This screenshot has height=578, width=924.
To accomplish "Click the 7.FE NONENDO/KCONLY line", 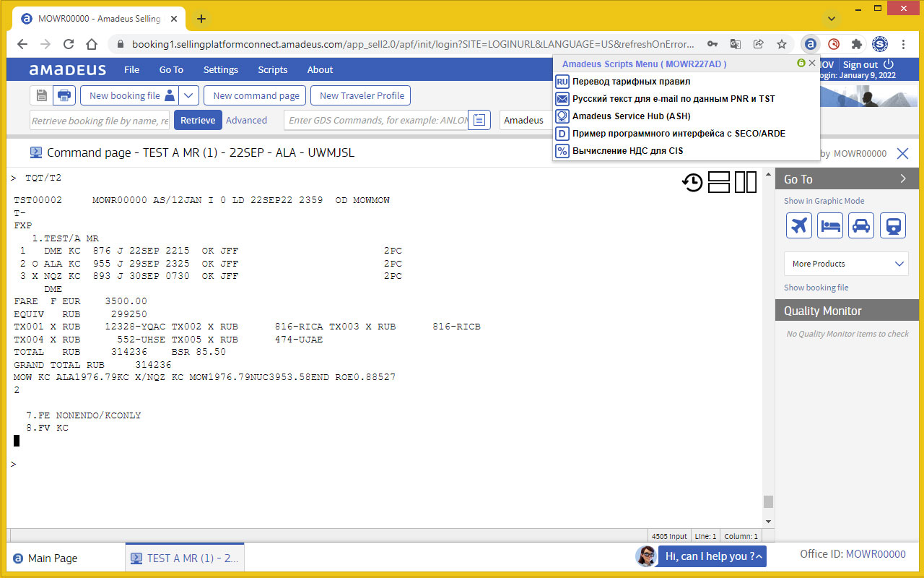I will (x=83, y=415).
